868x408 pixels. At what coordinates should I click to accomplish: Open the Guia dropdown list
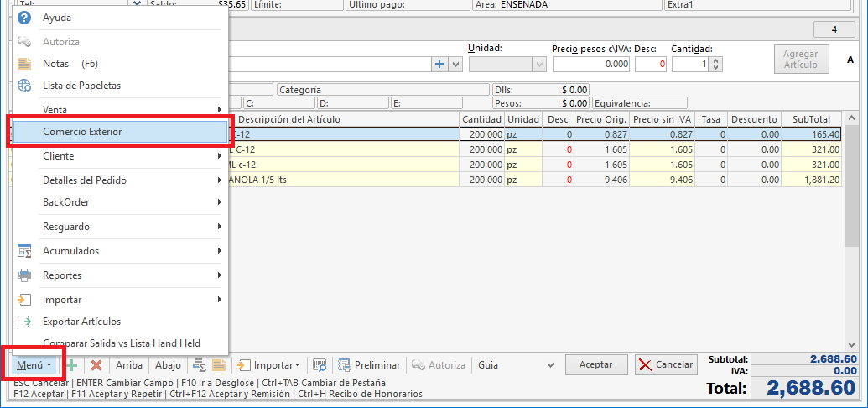(550, 365)
